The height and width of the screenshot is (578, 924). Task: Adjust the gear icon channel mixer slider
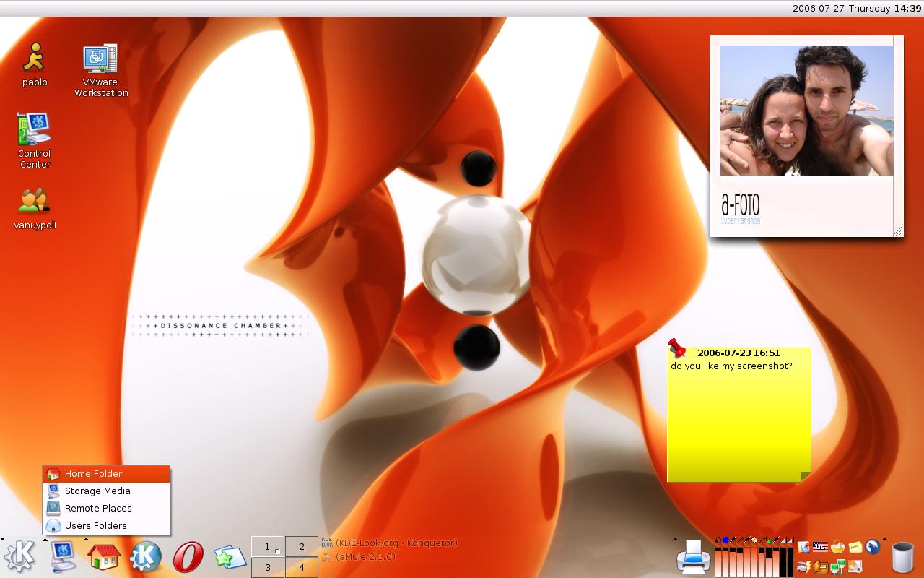coord(754,561)
